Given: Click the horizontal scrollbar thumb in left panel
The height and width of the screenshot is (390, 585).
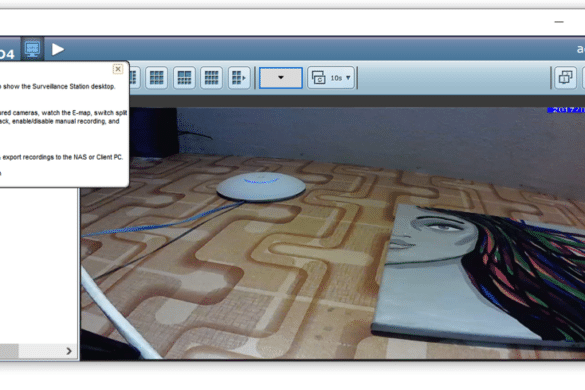Looking at the screenshot, I should point(9,351).
